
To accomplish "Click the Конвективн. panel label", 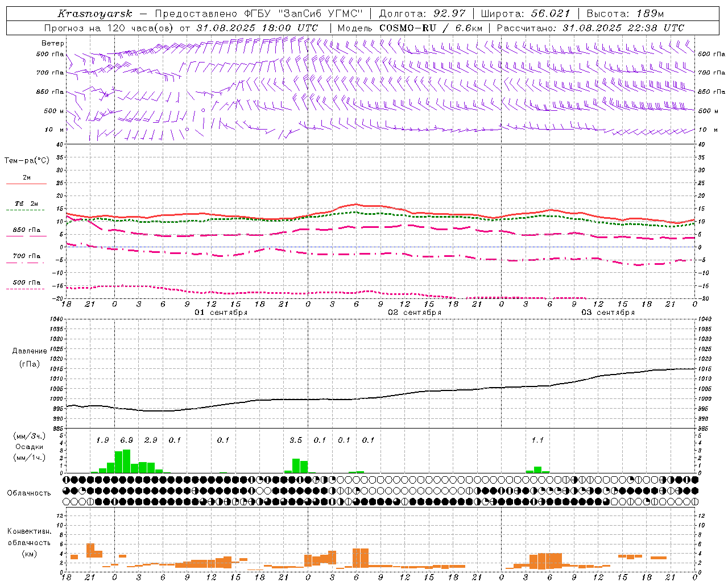I will coord(29,531).
